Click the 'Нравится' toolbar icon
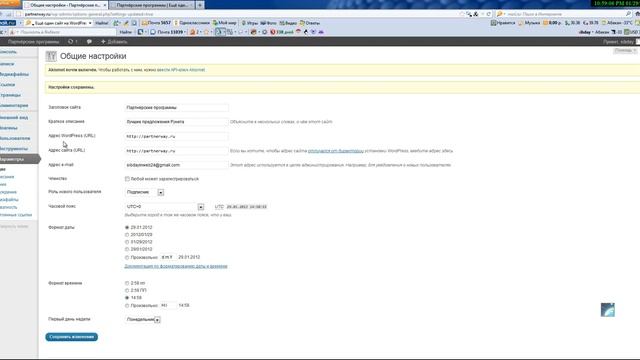This screenshot has height=360, width=640. [503, 23]
